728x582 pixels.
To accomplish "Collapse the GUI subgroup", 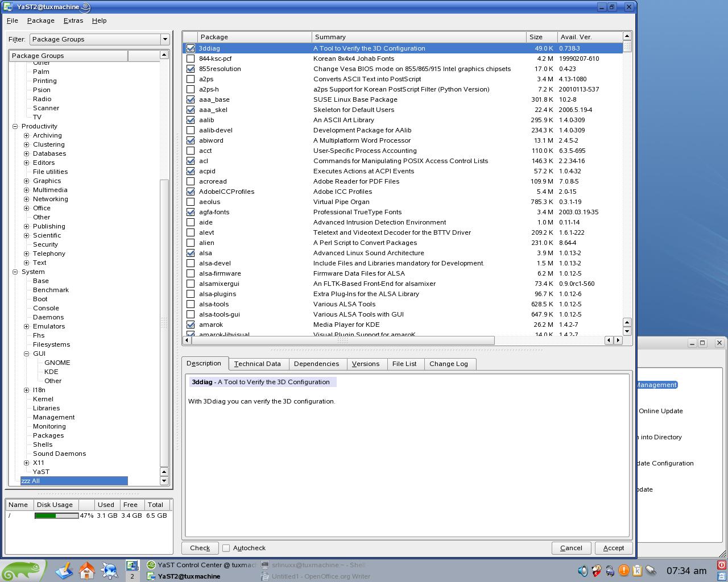I will pos(27,354).
